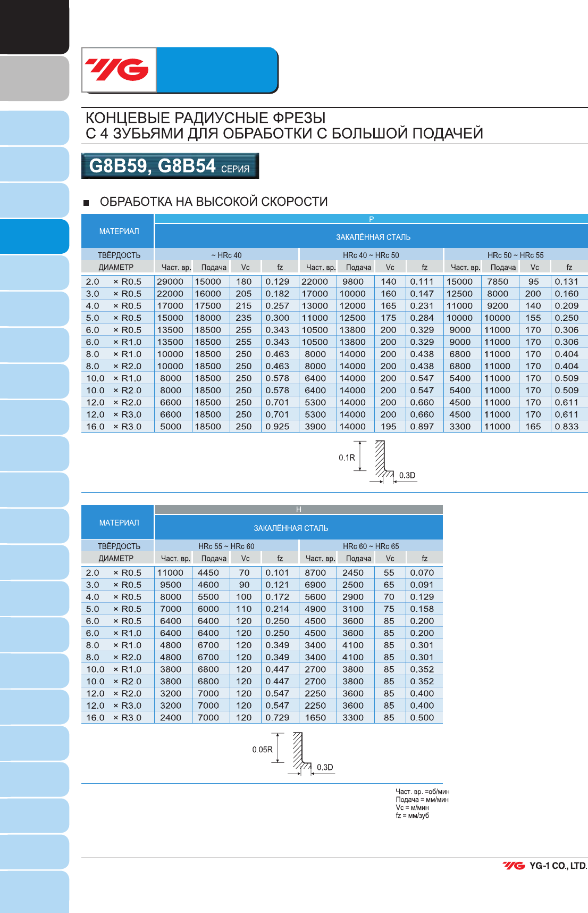Click the fz value 0.257
Screen dimensions: 588x913
278,306
